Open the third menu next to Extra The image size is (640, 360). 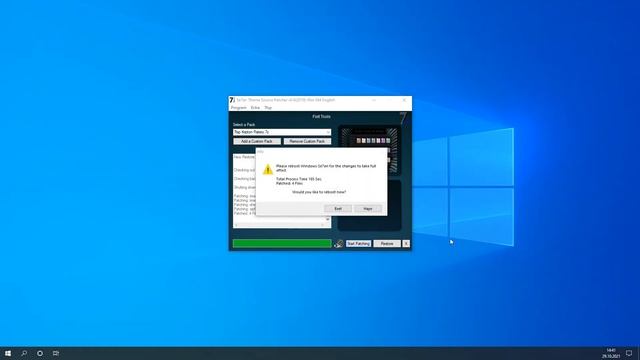click(268, 108)
